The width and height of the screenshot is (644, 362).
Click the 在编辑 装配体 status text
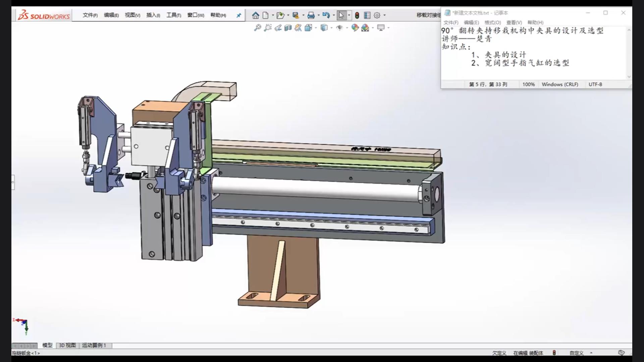click(x=528, y=353)
